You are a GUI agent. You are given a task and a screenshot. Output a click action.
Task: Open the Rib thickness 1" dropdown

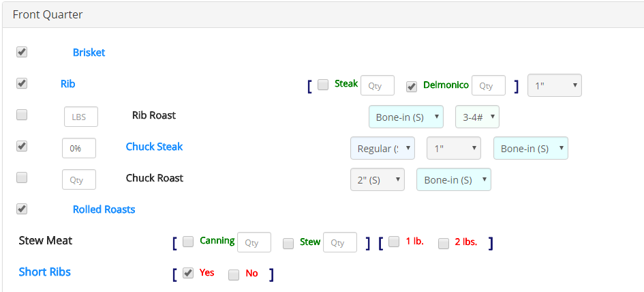555,85
